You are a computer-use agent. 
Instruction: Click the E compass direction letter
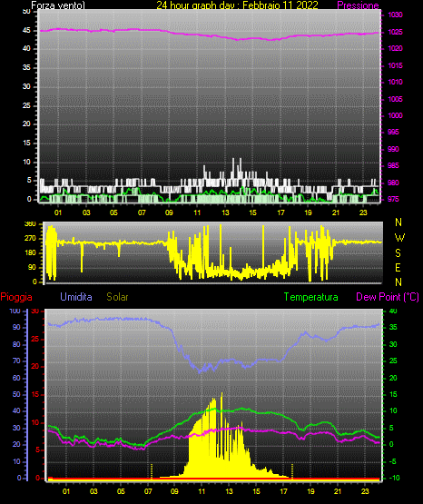[398, 267]
